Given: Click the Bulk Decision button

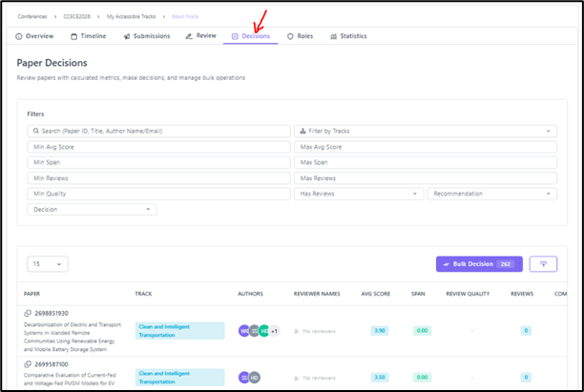Looking at the screenshot, I should (476, 263).
